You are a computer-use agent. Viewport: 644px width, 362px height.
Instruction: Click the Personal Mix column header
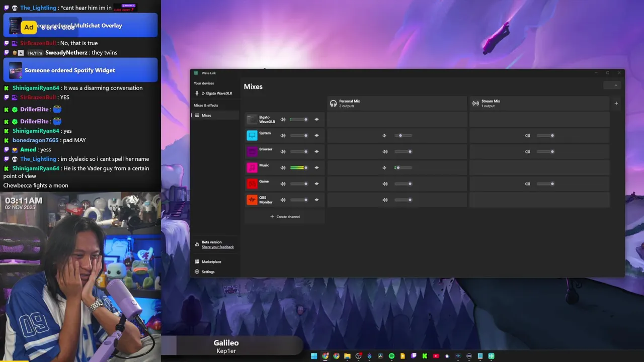tap(396, 103)
